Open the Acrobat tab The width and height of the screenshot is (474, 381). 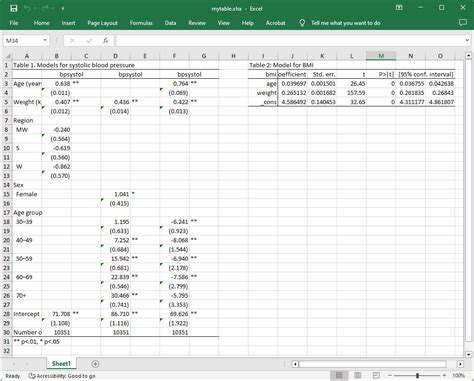coord(275,23)
